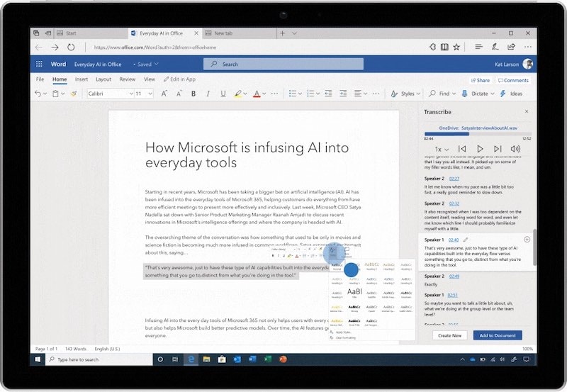Select the Format Painter icon
The height and width of the screenshot is (392, 567).
(74, 94)
